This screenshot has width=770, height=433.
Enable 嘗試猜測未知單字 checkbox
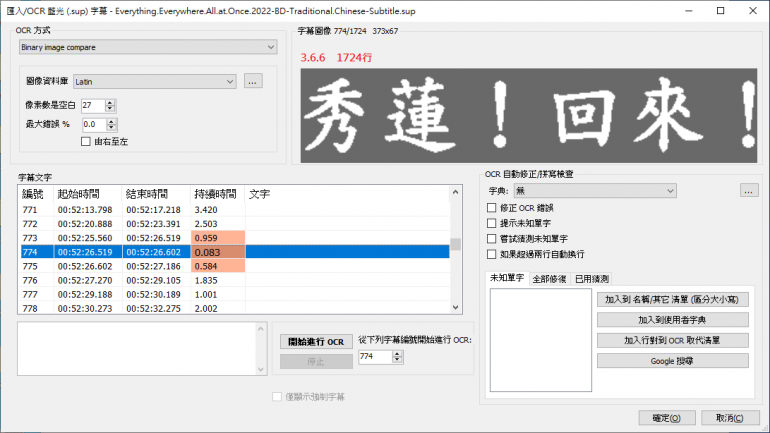pyautogui.click(x=492, y=239)
